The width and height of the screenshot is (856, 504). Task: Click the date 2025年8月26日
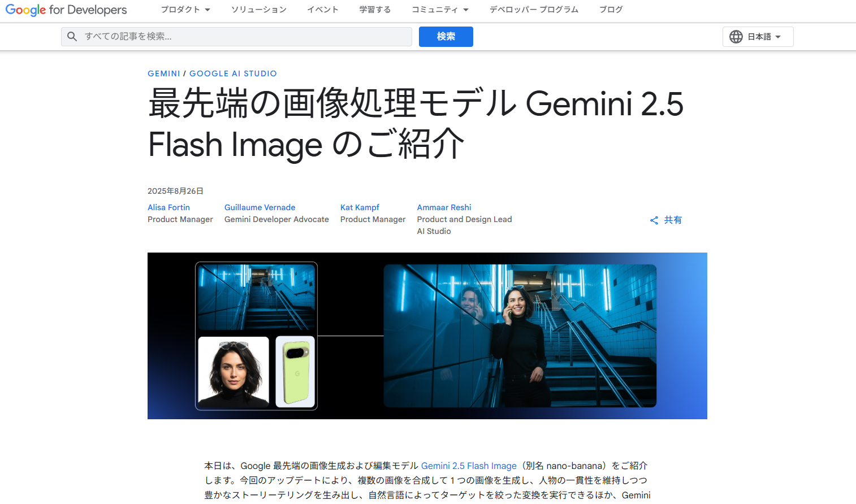pos(175,191)
